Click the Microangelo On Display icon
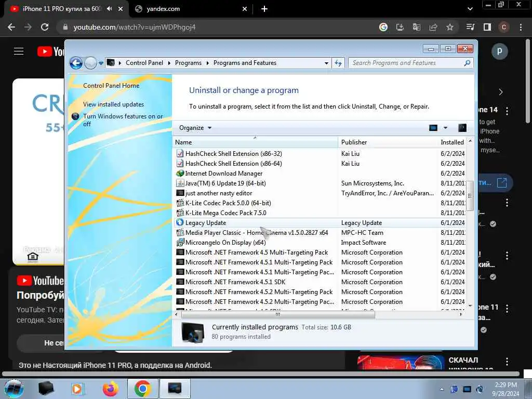Viewport: 532px width, 399px height. pos(180,242)
